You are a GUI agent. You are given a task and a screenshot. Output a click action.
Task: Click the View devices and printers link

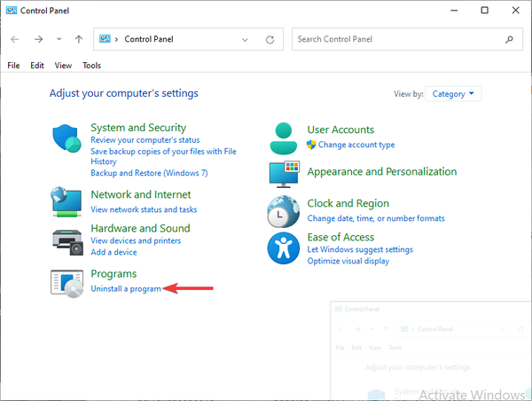pos(136,241)
